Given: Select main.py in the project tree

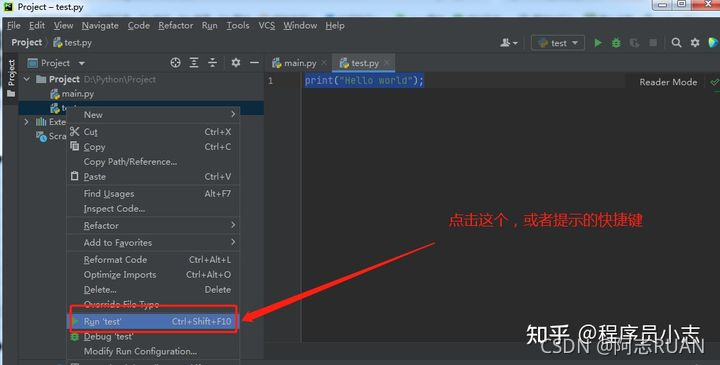Looking at the screenshot, I should [72, 94].
